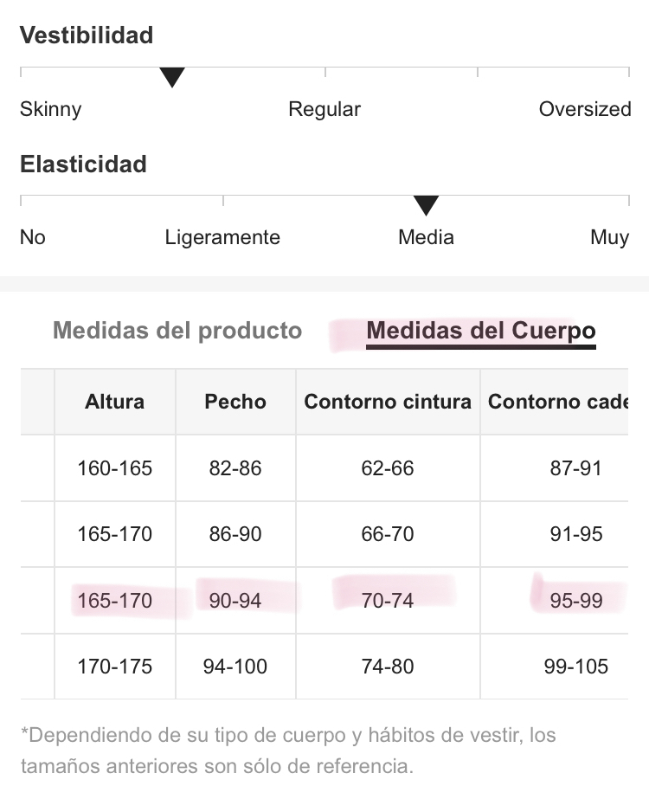Click the Altura column header
649x812 pixels.
click(115, 402)
